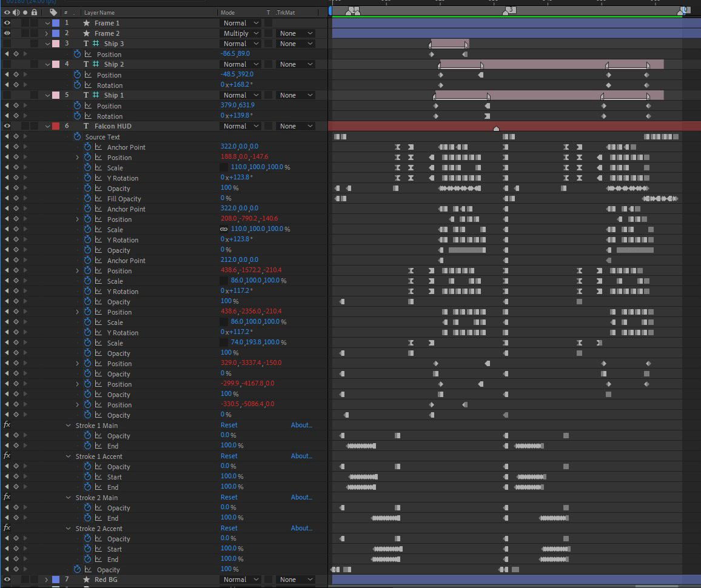This screenshot has height=588, width=701.
Task: Click the Falcon HUD layer marker in timeline
Action: click(496, 129)
